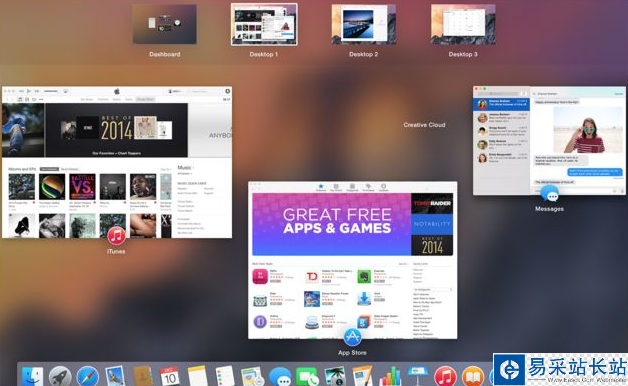This screenshot has height=386, width=628.
Task: Click Messages label under Messages window
Action: 549,209
